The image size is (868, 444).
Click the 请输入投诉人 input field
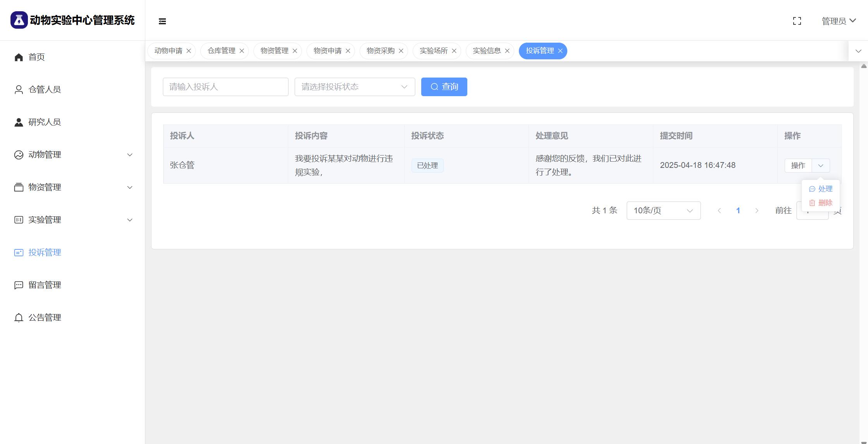(x=226, y=87)
